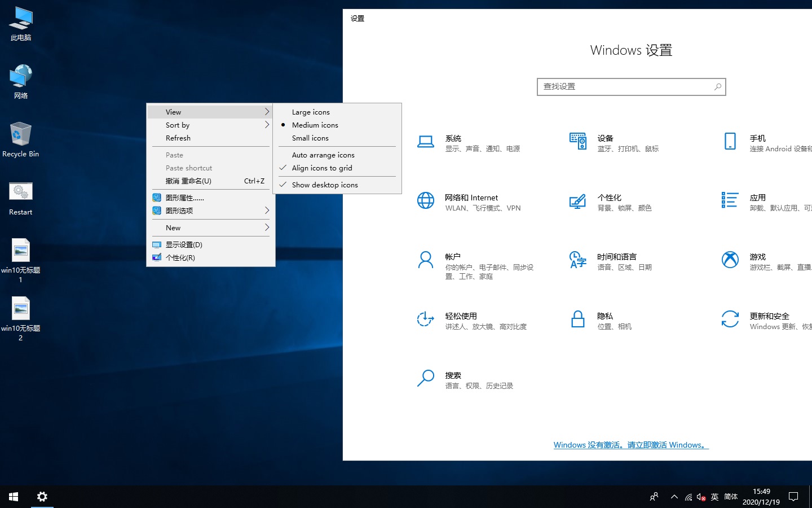Open the 网络和 Internet globe icon

coord(426,200)
